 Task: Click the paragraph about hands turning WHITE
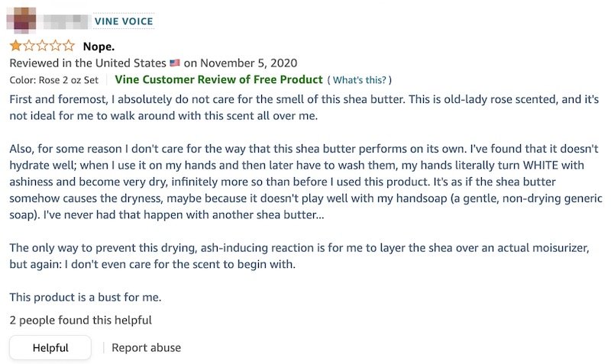click(306, 182)
